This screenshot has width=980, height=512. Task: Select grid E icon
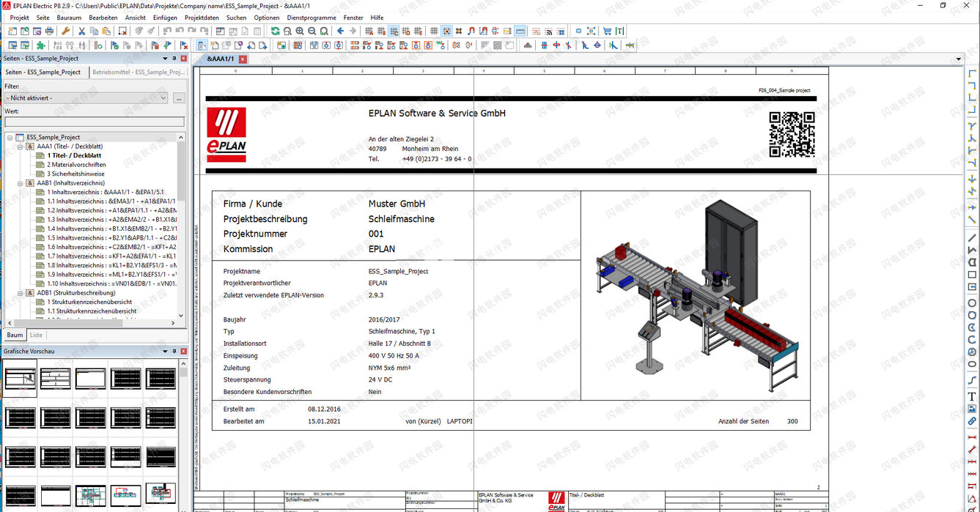pos(419,31)
